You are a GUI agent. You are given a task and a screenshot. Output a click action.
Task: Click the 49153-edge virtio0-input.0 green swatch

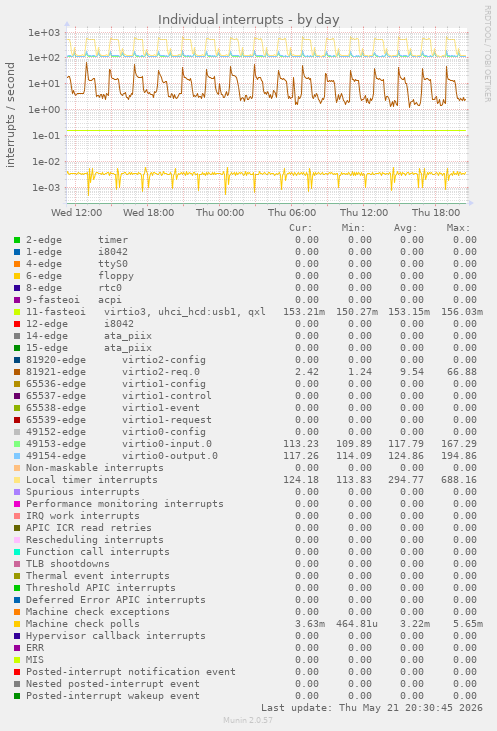(17, 444)
